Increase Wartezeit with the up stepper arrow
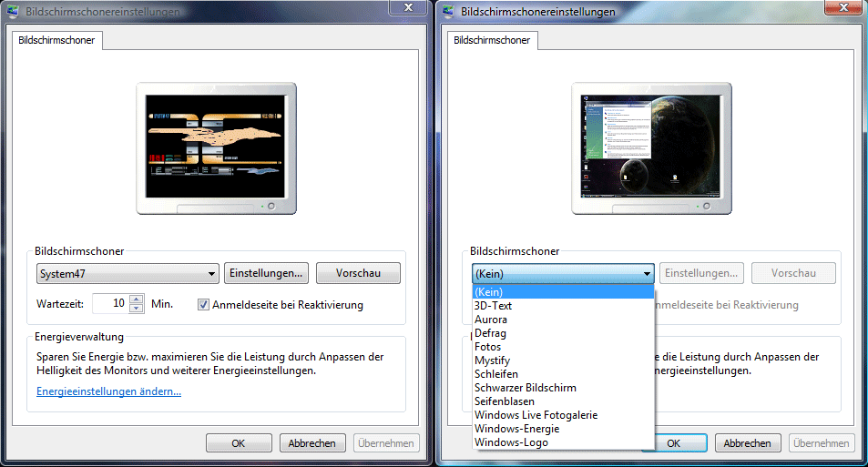The height and width of the screenshot is (467, 868). pos(137,299)
